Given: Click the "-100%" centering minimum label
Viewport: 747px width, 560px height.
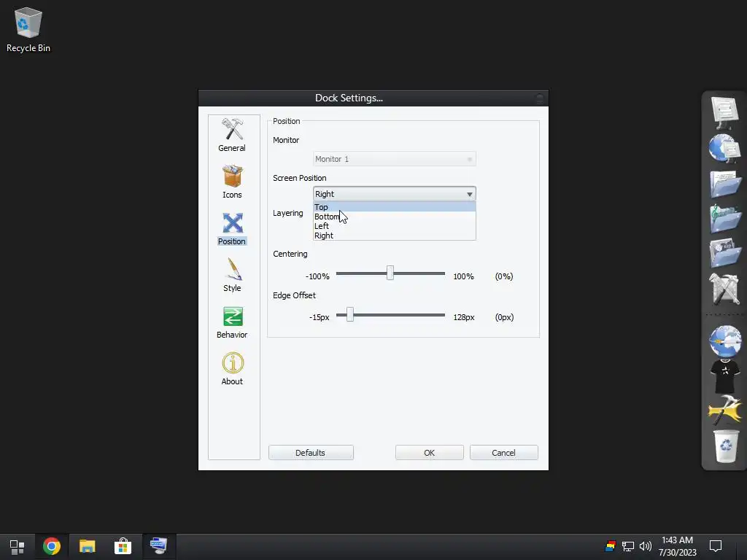Looking at the screenshot, I should [x=317, y=276].
